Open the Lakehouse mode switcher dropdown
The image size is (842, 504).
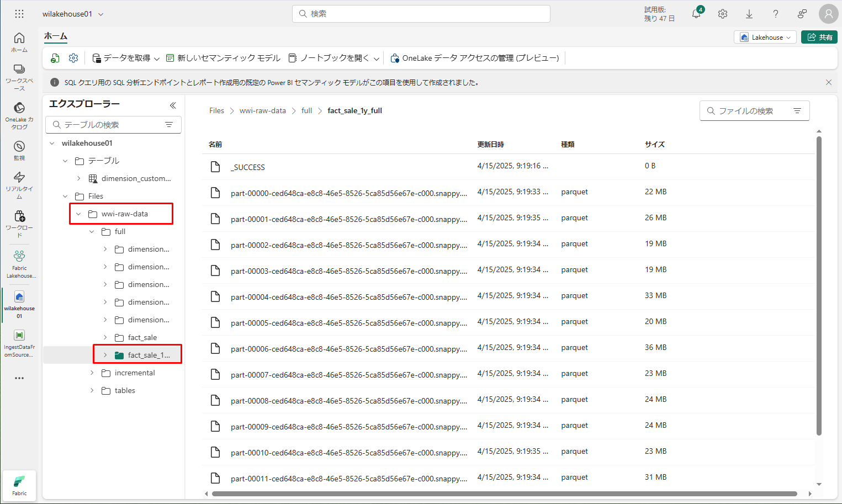click(765, 37)
